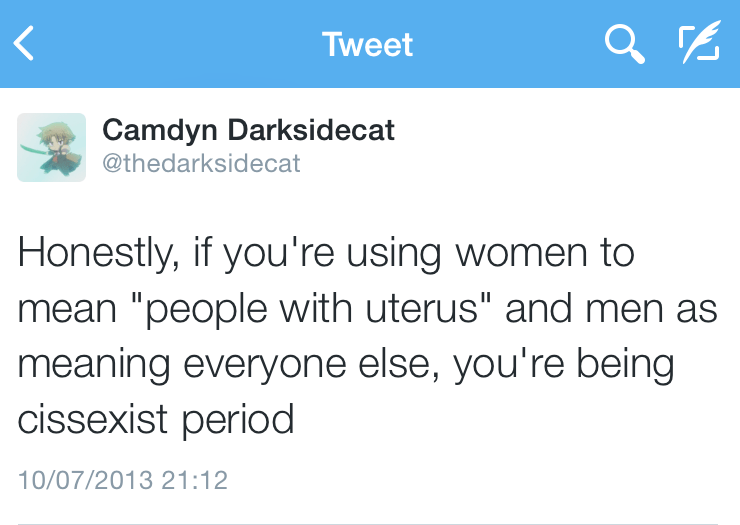Image resolution: width=740 pixels, height=525 pixels.
Task: Go back using the left arrow
Action: pyautogui.click(x=25, y=45)
